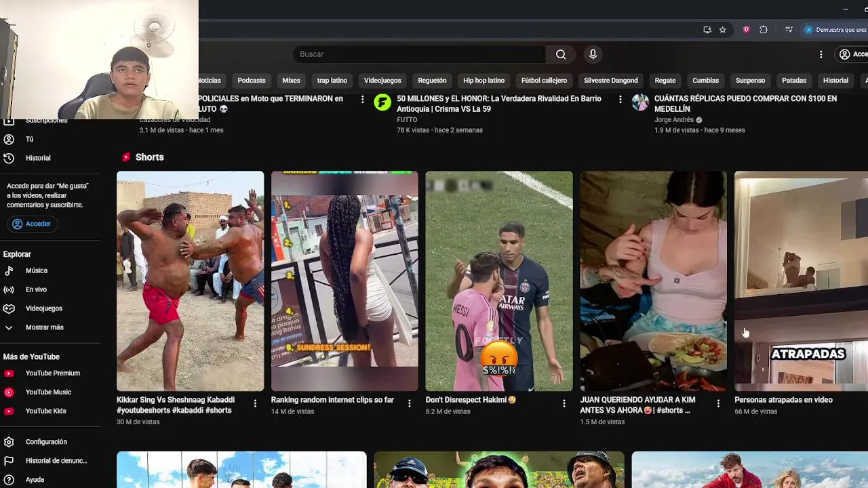868x488 pixels.
Task: Play the Kikkar Sing Kabaddi short thumbnail
Action: [x=190, y=281]
